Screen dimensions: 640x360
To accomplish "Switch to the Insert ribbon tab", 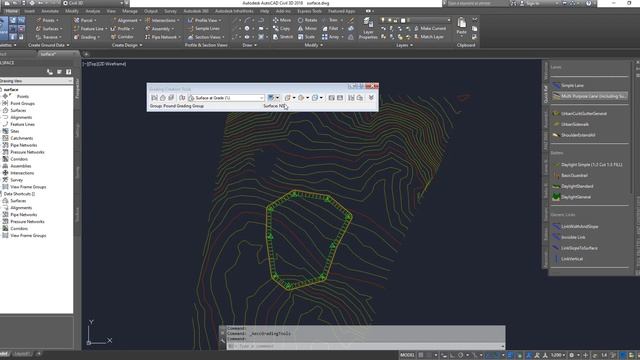I will pos(29,11).
